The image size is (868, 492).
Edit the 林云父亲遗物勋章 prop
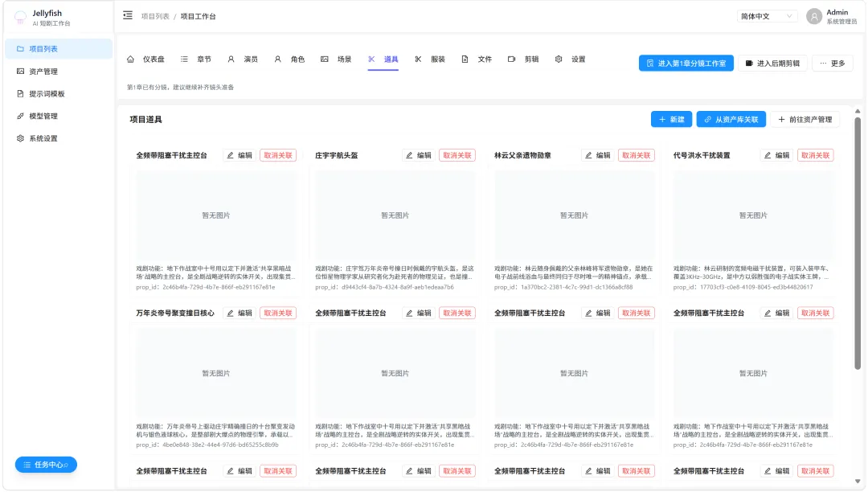tap(598, 155)
